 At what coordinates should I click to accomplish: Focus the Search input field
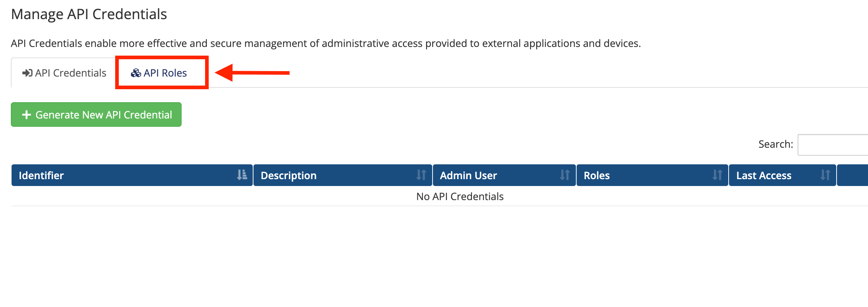coord(833,144)
